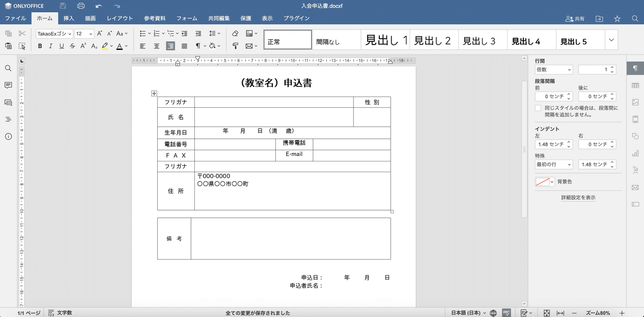Center align paragraph text

[x=157, y=46]
